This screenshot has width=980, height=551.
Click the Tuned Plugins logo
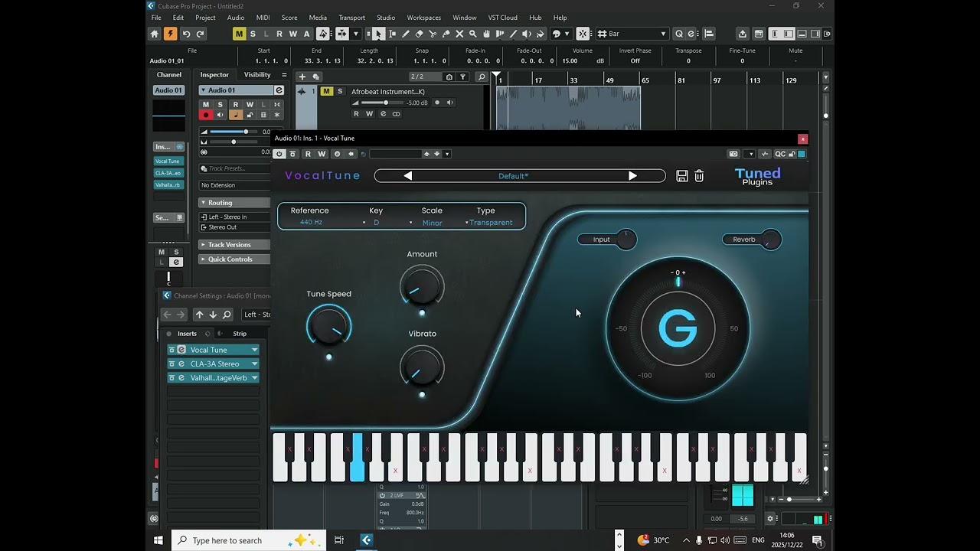[x=757, y=177]
